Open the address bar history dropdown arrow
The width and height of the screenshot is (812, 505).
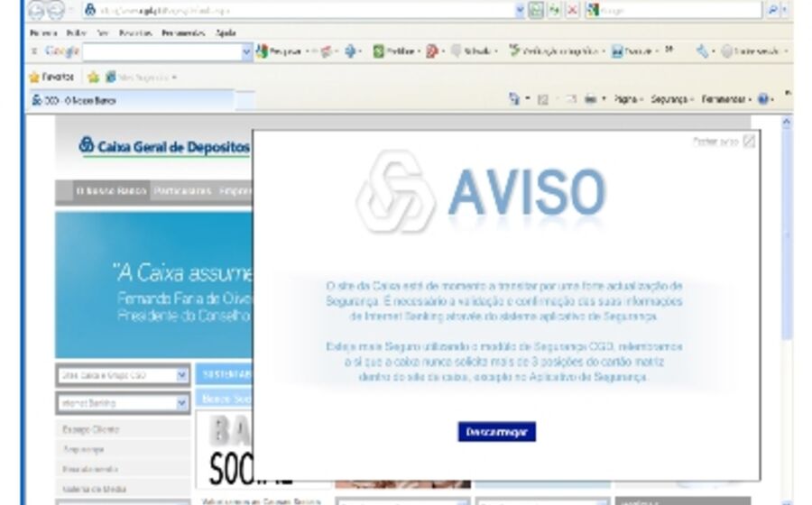520,10
